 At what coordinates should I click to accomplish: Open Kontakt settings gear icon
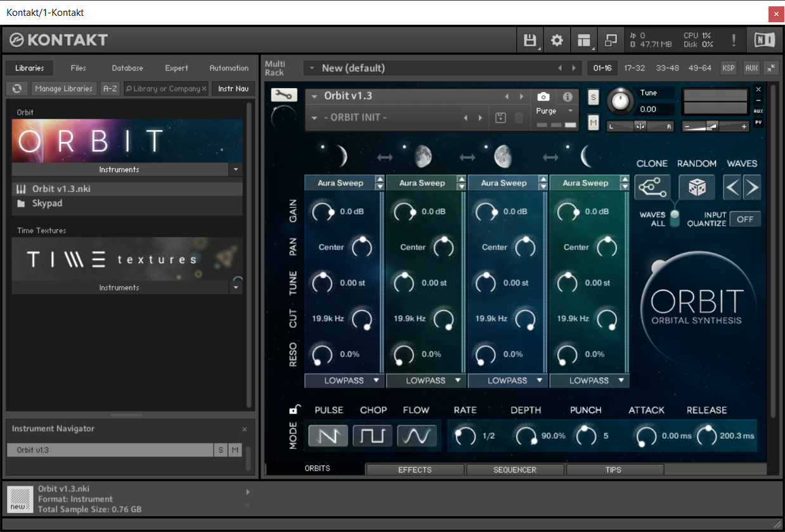pyautogui.click(x=557, y=41)
